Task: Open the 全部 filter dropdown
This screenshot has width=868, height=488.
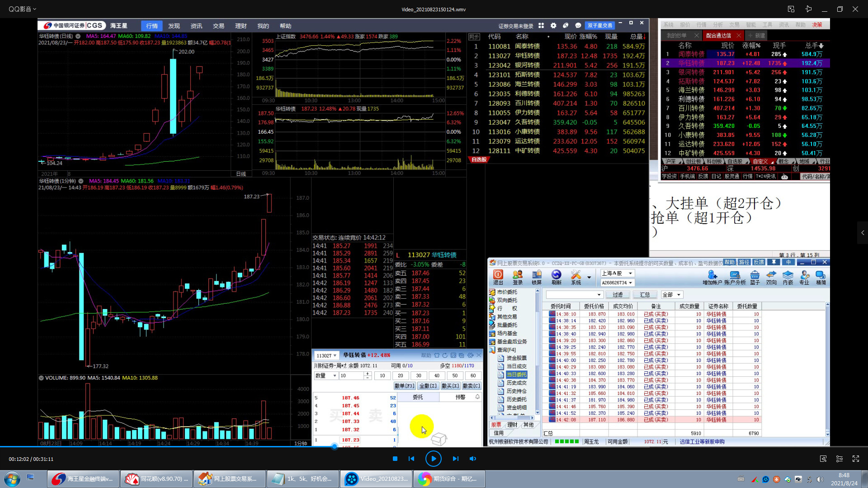Action: 672,295
